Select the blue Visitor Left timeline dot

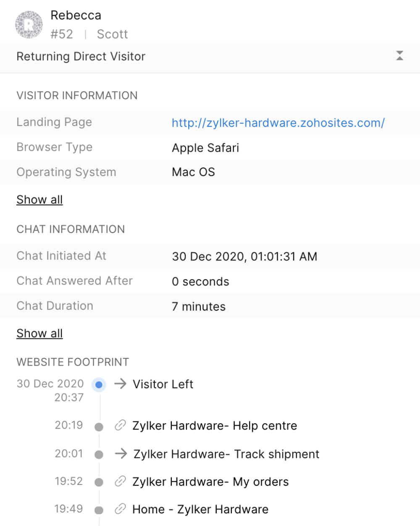pyautogui.click(x=99, y=384)
